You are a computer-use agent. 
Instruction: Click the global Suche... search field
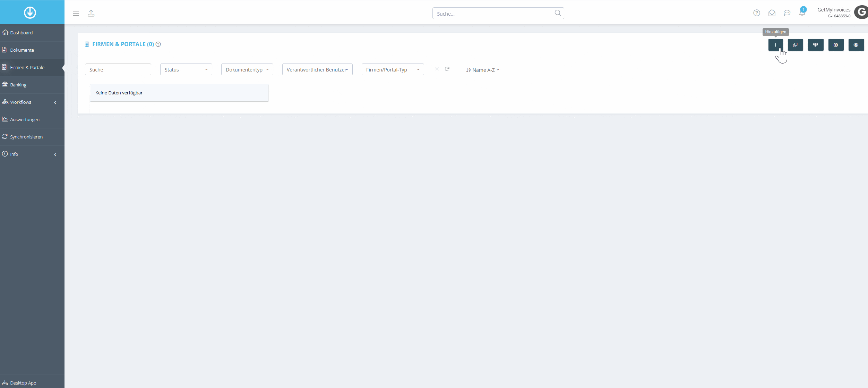point(498,13)
